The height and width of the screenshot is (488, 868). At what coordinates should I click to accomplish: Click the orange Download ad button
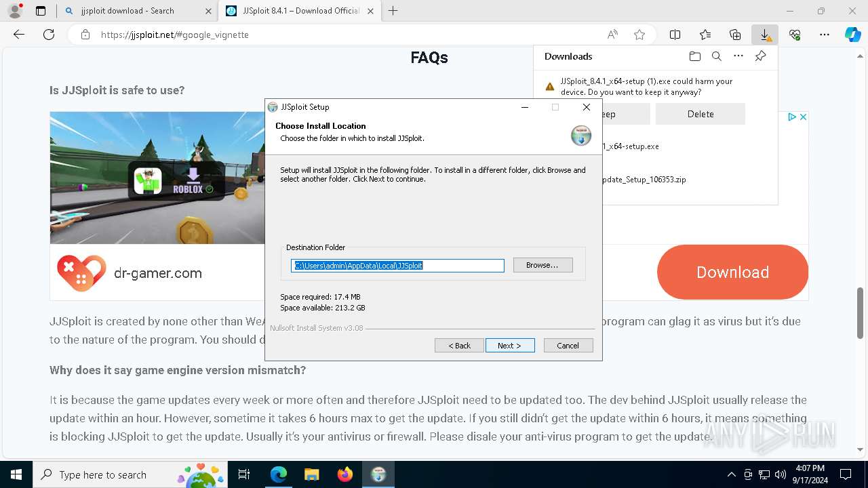732,272
